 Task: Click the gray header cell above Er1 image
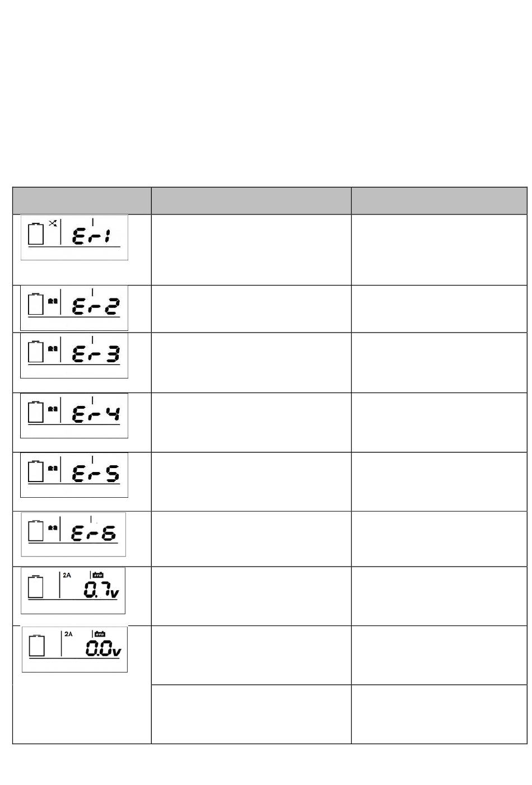point(82,200)
